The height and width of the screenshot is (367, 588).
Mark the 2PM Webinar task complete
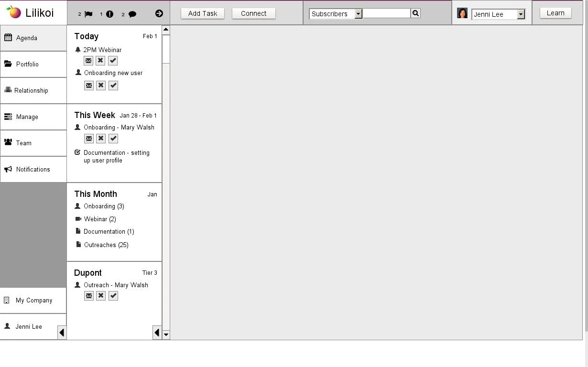[x=113, y=60]
